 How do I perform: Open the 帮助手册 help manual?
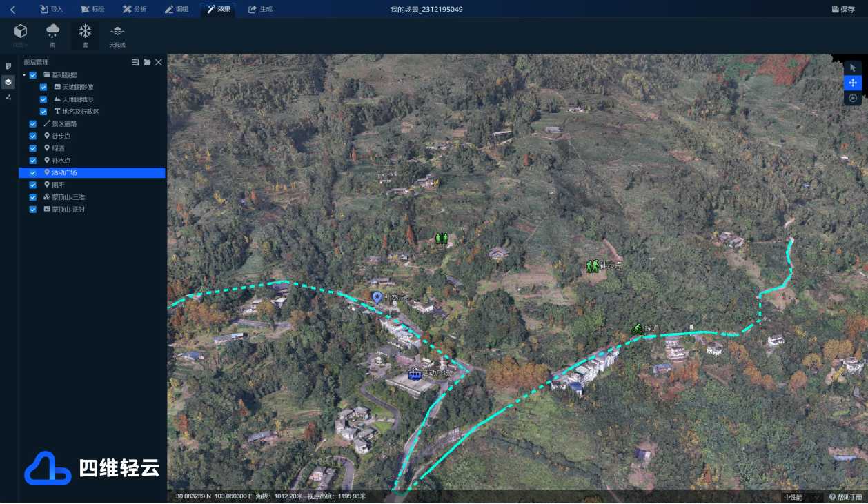click(x=845, y=497)
